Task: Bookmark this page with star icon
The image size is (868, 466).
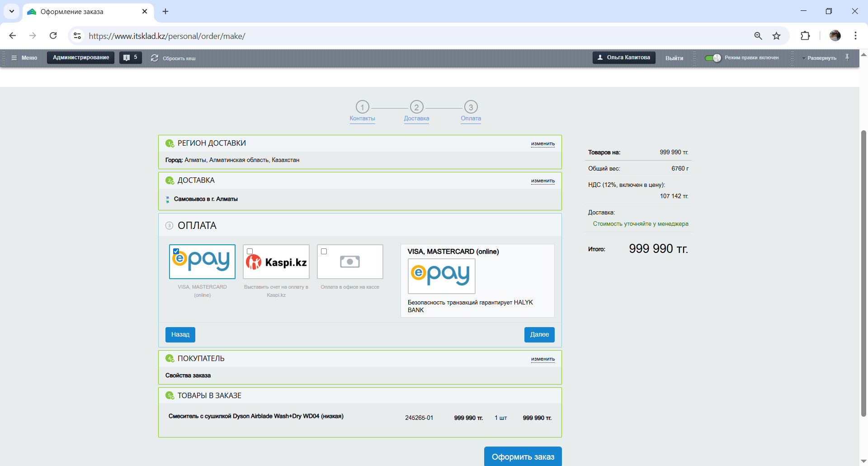Action: tap(777, 36)
